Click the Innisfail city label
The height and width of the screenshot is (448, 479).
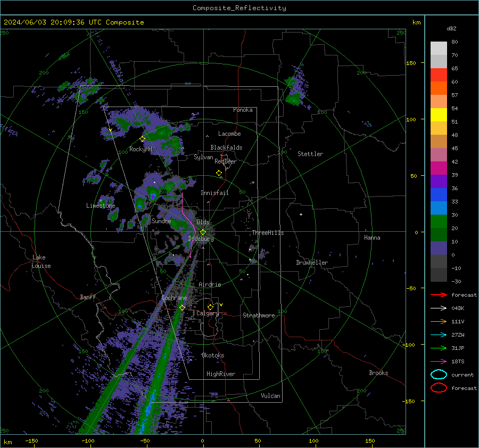[214, 193]
